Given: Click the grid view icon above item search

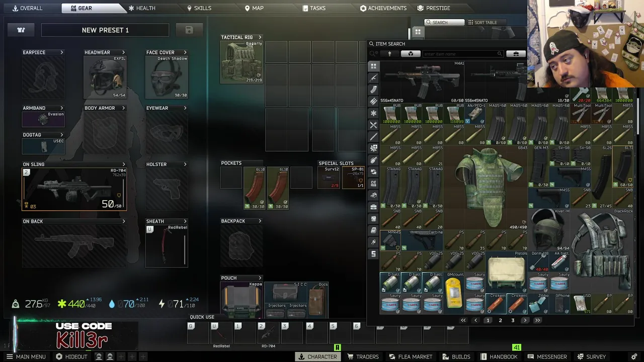Looking at the screenshot, I should click(418, 32).
